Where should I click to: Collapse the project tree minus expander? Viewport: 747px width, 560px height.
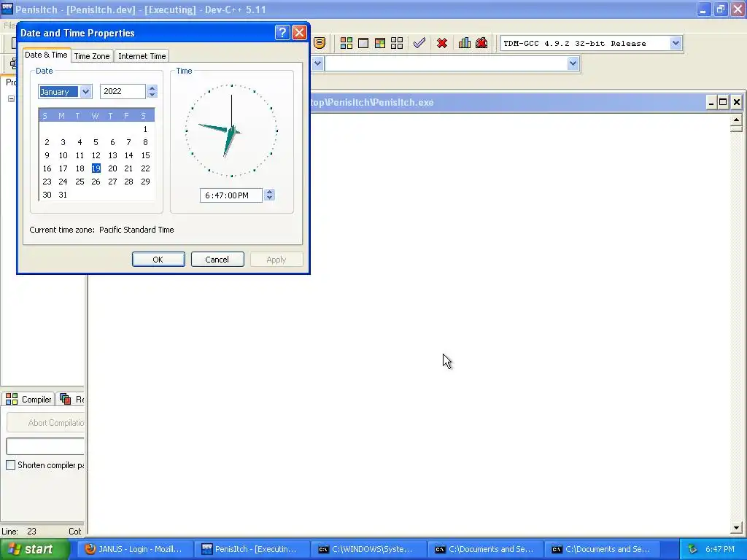11,98
